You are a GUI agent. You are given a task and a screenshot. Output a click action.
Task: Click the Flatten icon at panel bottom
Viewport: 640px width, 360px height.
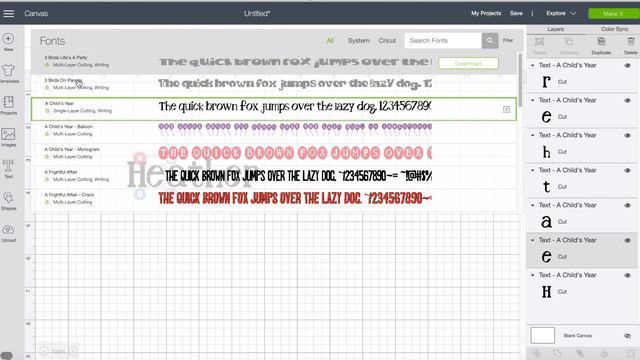tap(604, 353)
